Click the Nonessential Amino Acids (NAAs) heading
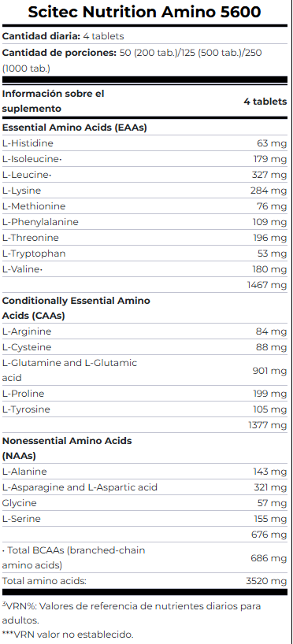Screen dimensions: 293x644 67,448
